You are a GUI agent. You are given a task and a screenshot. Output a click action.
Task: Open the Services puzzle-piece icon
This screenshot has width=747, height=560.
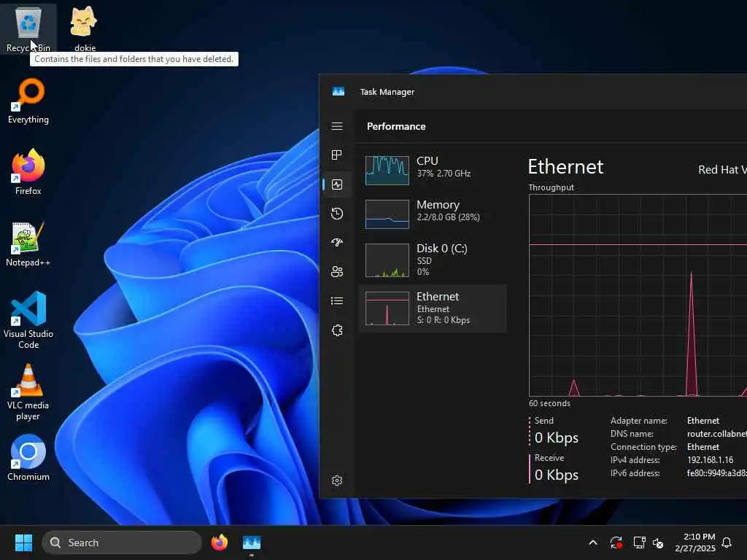pos(337,330)
